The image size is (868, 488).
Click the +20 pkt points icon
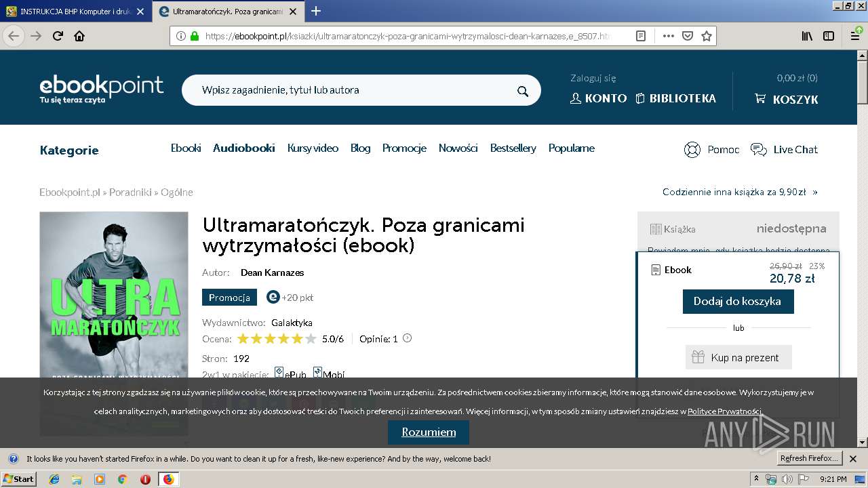click(x=273, y=297)
